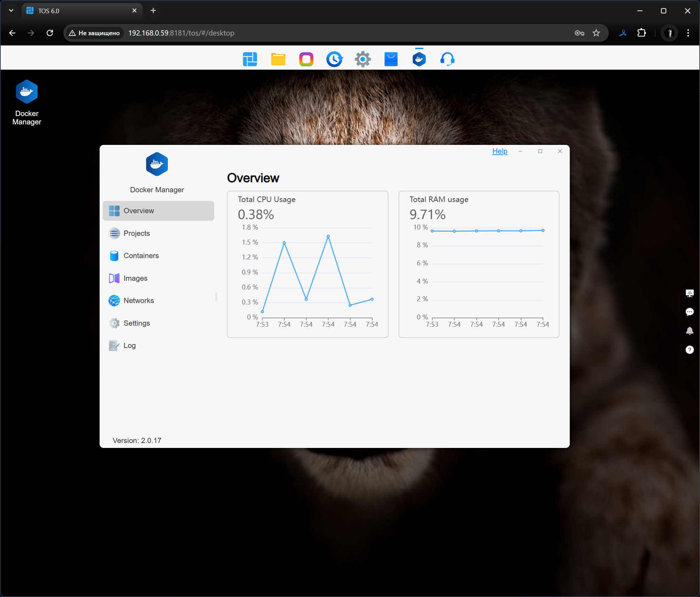Click the Help link
Image resolution: width=700 pixels, height=597 pixels.
coord(499,151)
